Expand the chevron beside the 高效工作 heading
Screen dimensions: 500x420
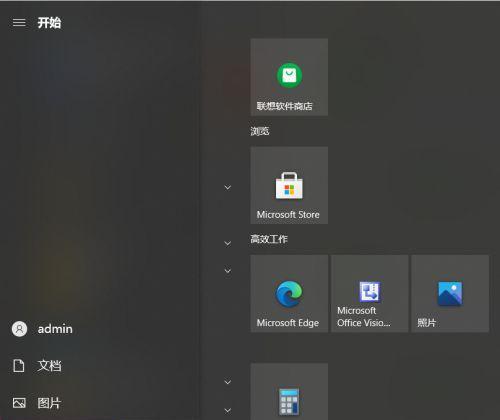[228, 243]
